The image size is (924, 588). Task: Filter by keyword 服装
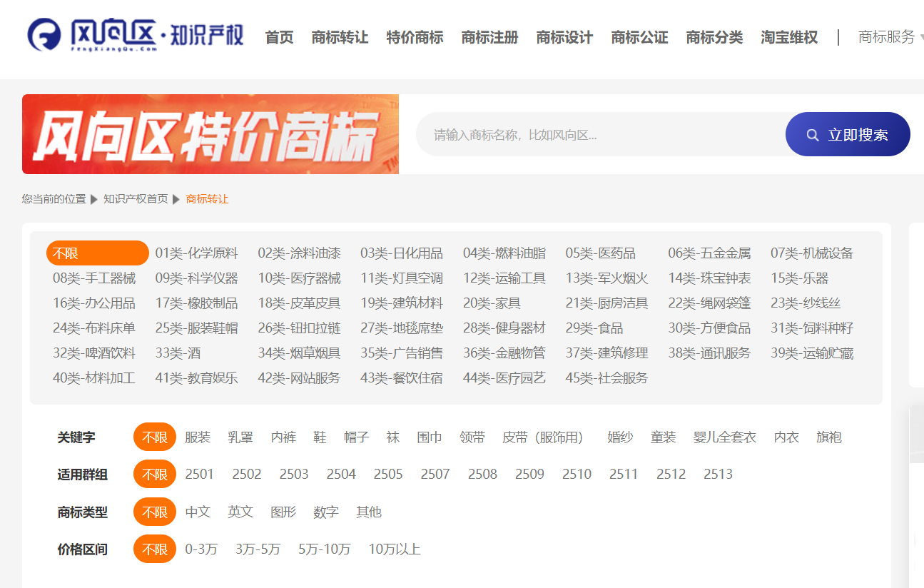coord(198,437)
